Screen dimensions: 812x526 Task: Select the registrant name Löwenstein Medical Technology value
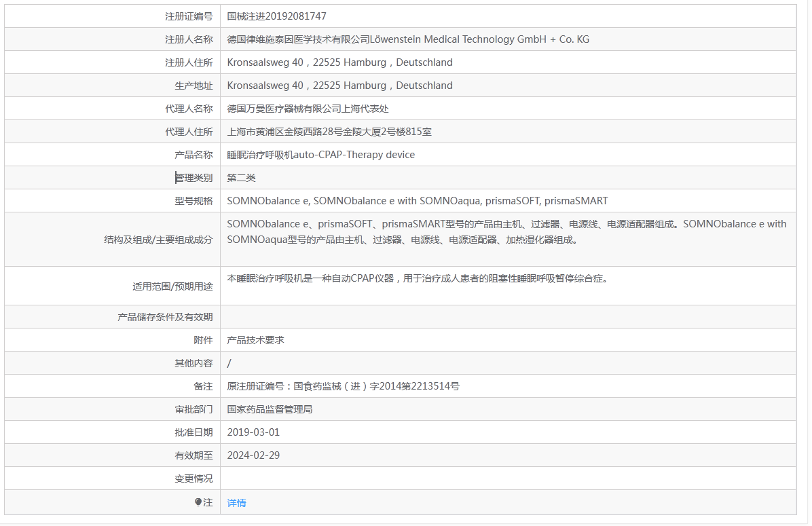(x=408, y=39)
